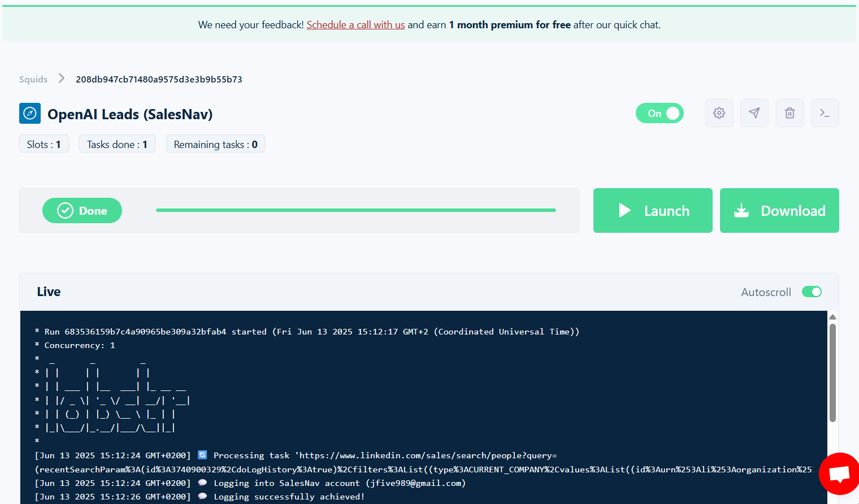Open the terminal console icon button

click(x=825, y=113)
